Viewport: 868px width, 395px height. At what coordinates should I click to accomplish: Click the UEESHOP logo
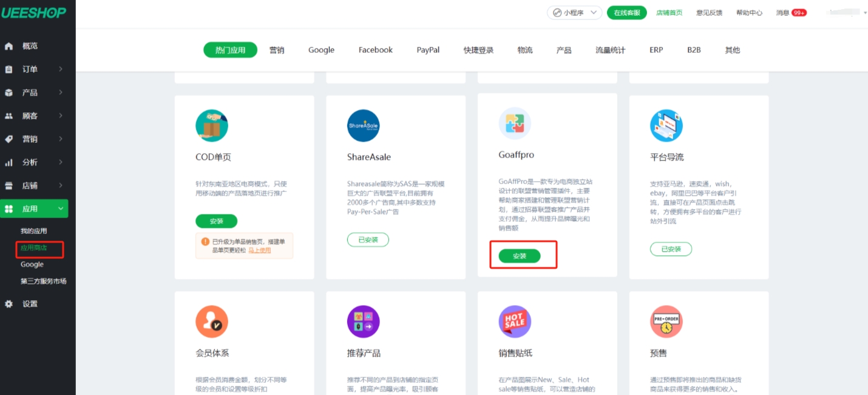(x=33, y=12)
